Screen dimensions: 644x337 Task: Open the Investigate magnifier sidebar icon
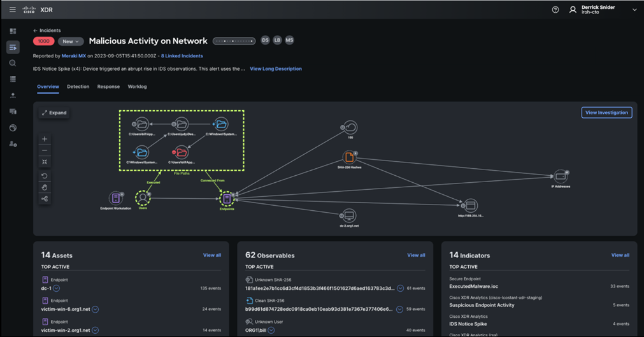tap(13, 63)
